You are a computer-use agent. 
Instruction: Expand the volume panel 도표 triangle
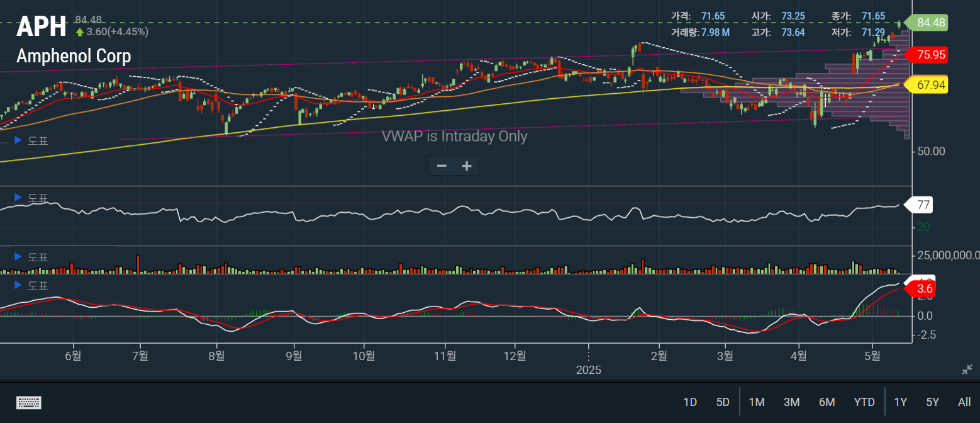[18, 257]
